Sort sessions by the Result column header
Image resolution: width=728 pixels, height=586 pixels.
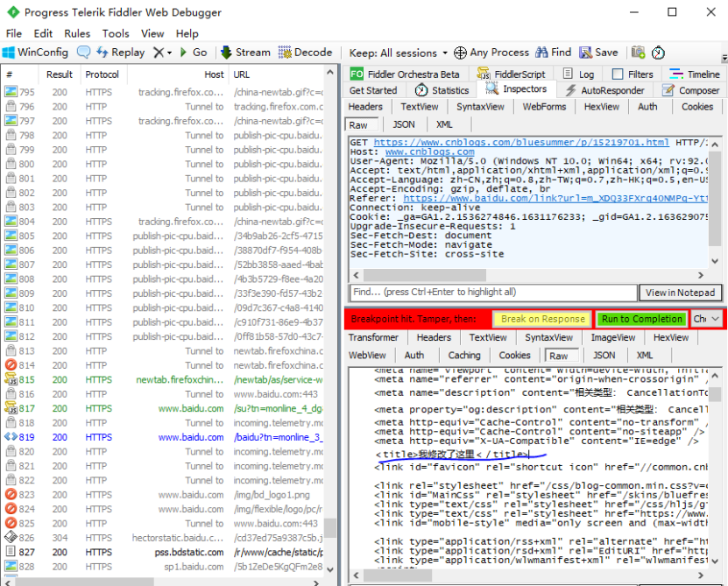(60, 74)
